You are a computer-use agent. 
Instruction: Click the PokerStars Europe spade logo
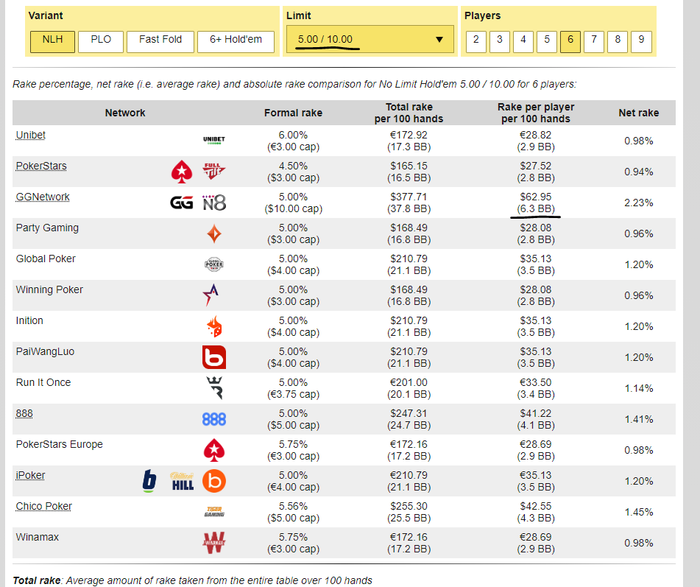pyautogui.click(x=214, y=450)
